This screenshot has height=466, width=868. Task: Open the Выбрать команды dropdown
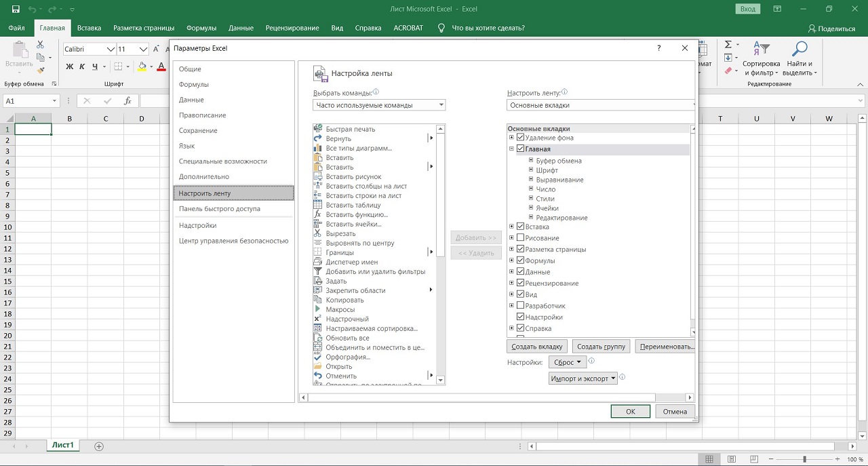[x=379, y=105]
